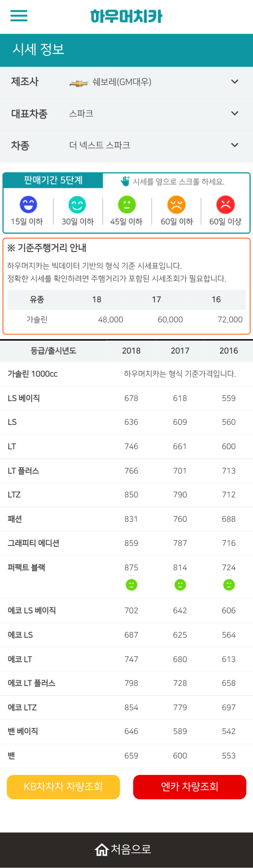This screenshot has height=868, width=253.
Task: Click the 그래피티 에디션 row label
Action: click(33, 543)
